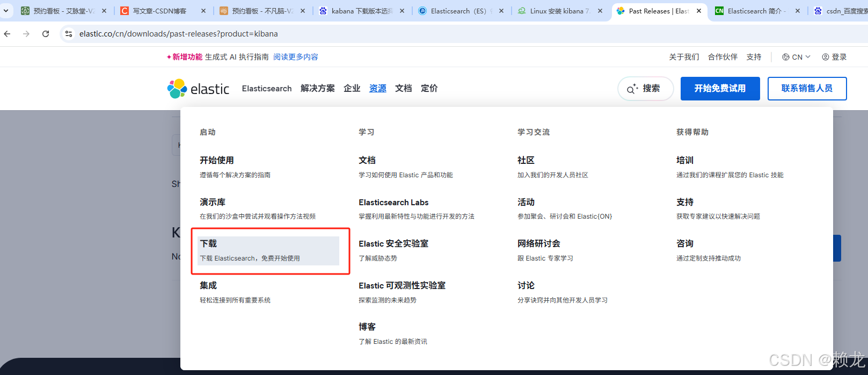Screen dimensions: 868x375
Task: Close the Elasticsearch 简介 tab
Action: [x=798, y=11]
